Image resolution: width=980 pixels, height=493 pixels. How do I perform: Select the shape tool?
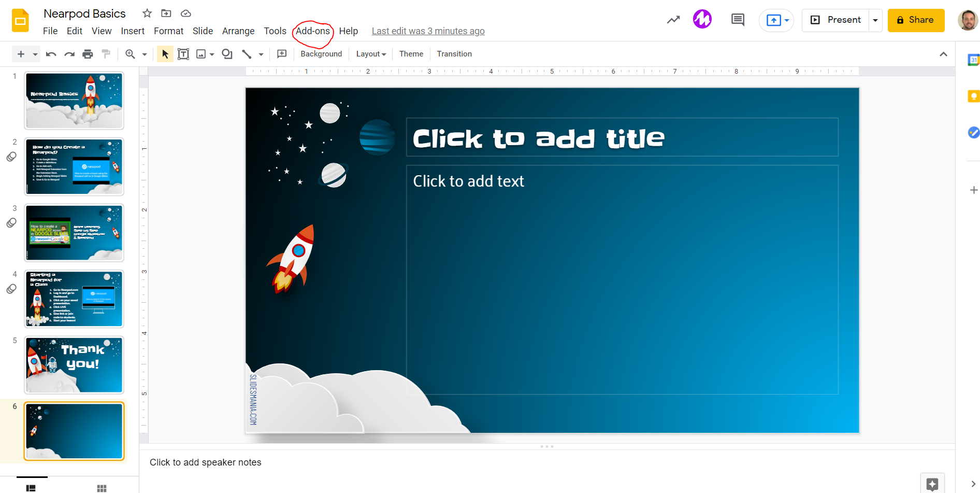(227, 54)
